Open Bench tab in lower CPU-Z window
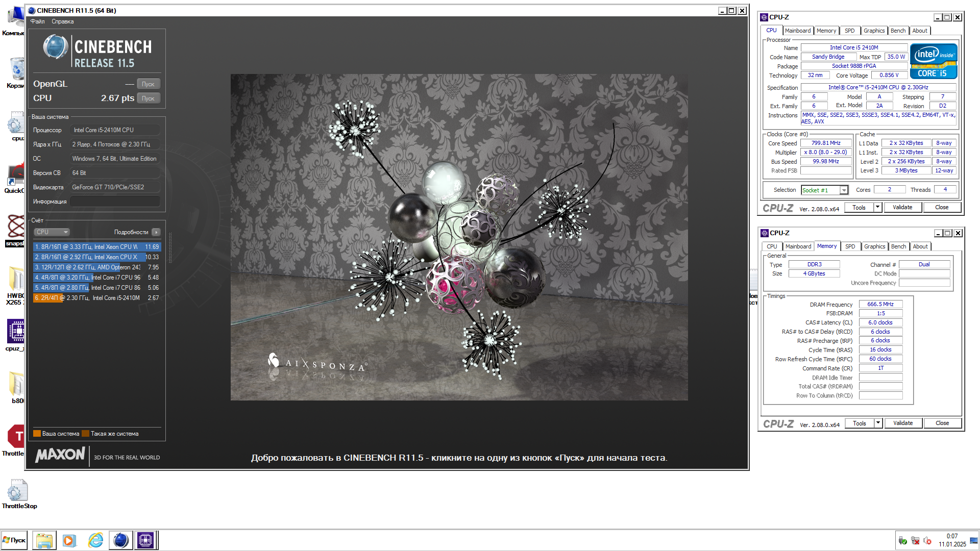The image size is (980, 551). pyautogui.click(x=898, y=246)
